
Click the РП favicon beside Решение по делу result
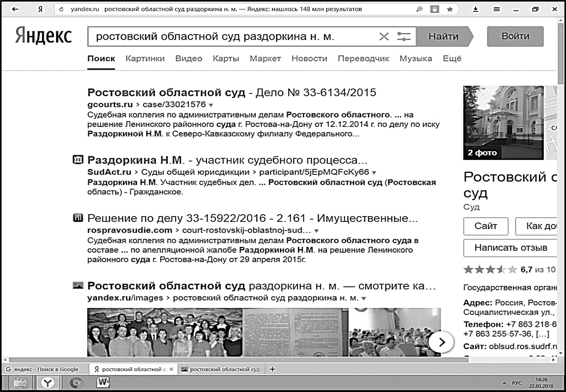point(78,218)
